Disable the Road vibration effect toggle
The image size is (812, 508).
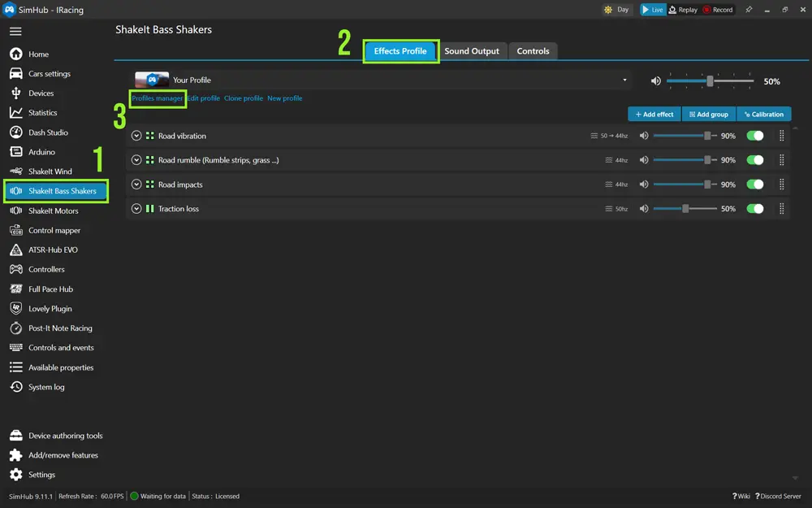click(x=755, y=136)
